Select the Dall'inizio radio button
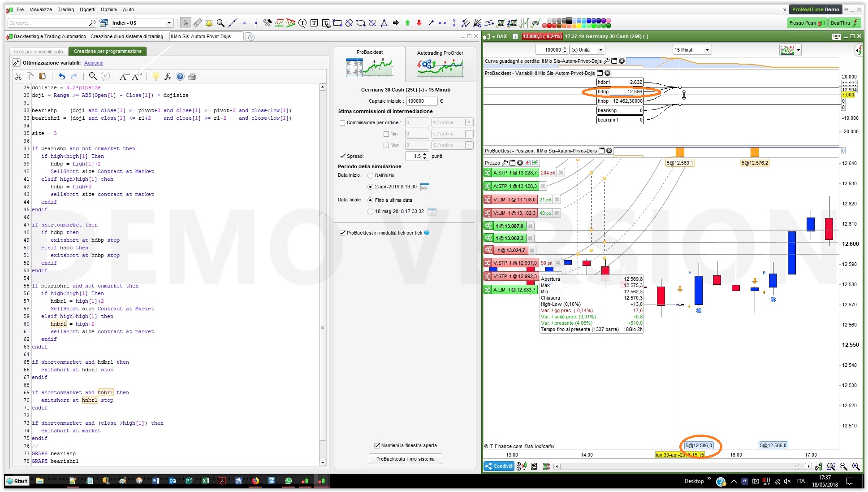The width and height of the screenshot is (868, 492). pos(370,175)
